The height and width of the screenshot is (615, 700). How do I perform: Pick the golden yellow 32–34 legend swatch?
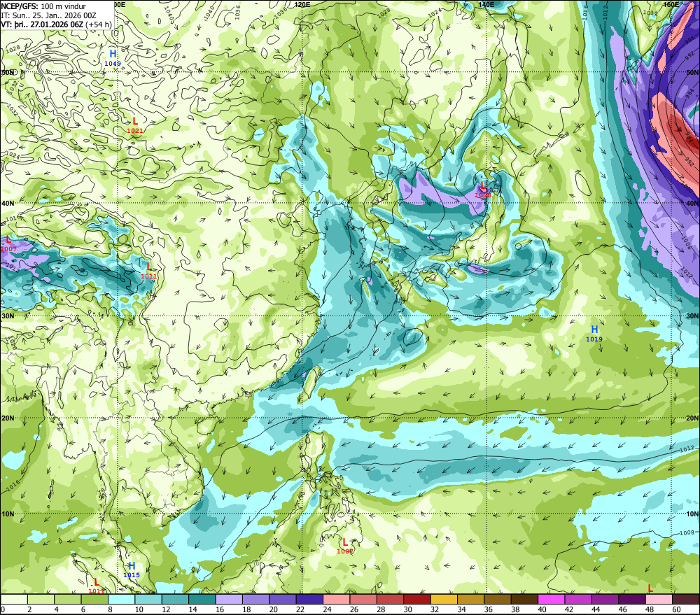coord(444,599)
